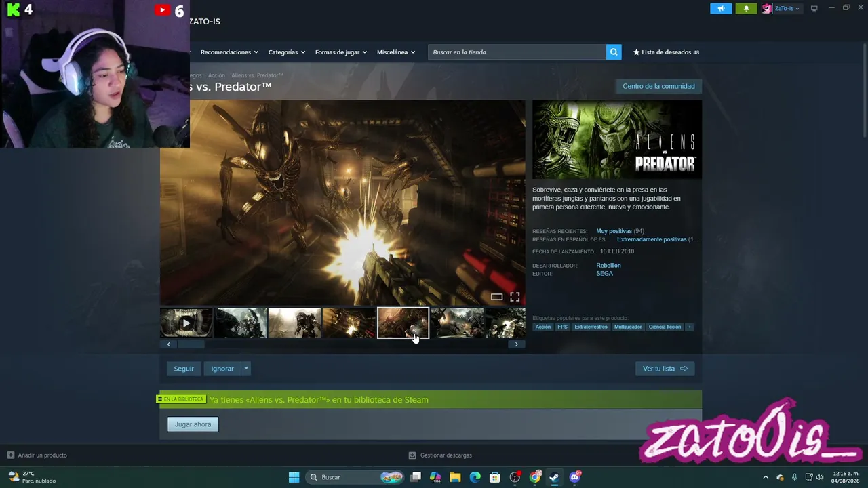
Task: Expand the Miscelánea dropdown menu
Action: tap(396, 52)
